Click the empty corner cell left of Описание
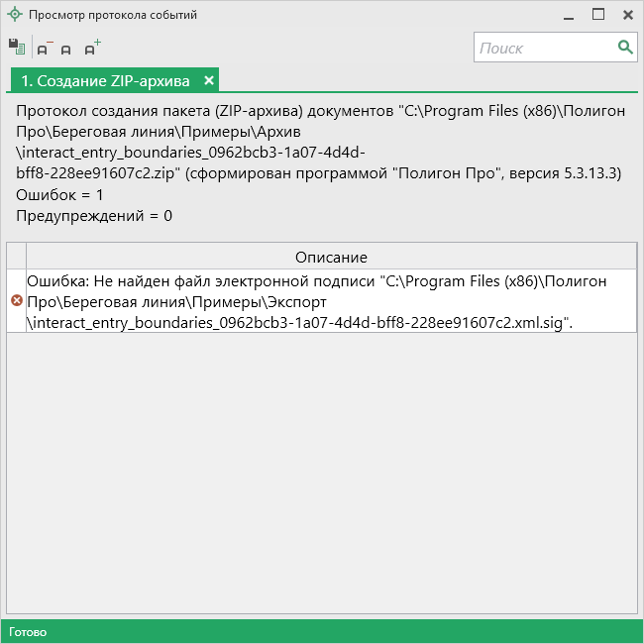The image size is (644, 644). point(16,257)
